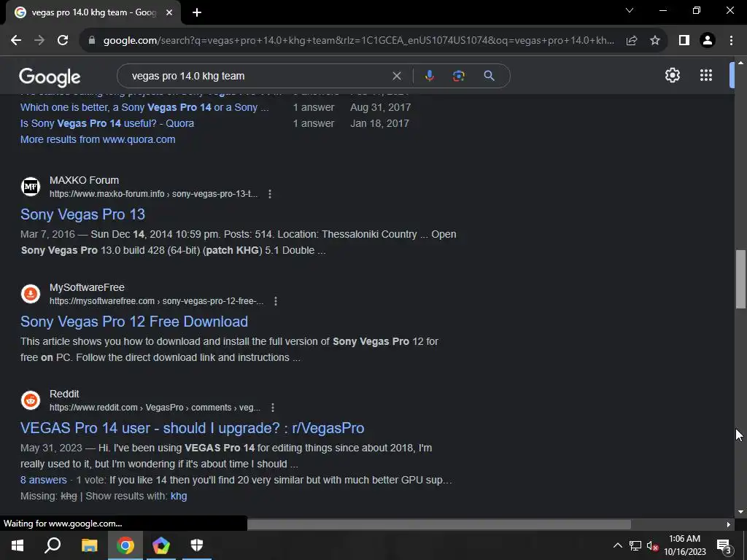Open Chrome side panel icon
The width and height of the screenshot is (747, 560).
[x=684, y=41]
